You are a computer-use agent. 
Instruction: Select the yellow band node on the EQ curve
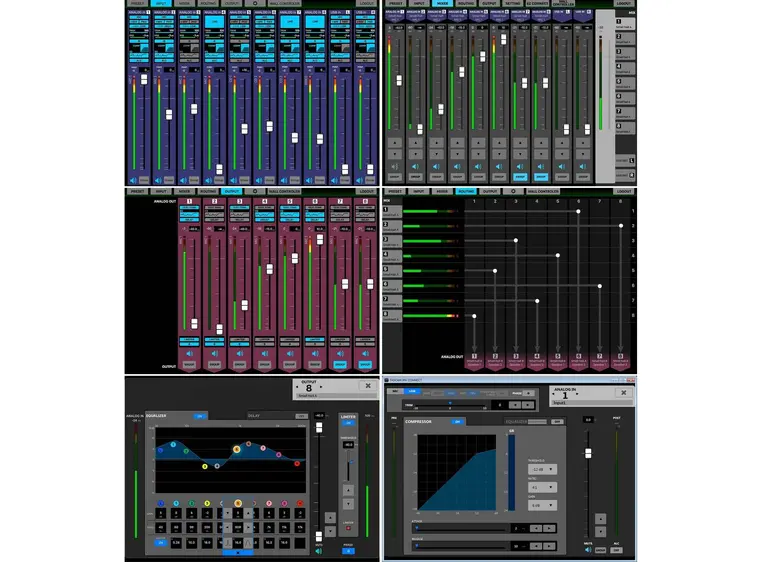205,466
